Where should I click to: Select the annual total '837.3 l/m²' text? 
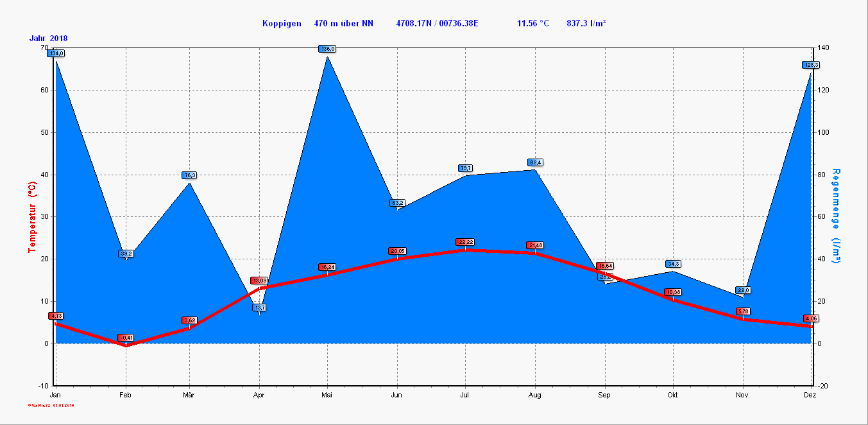coord(586,23)
